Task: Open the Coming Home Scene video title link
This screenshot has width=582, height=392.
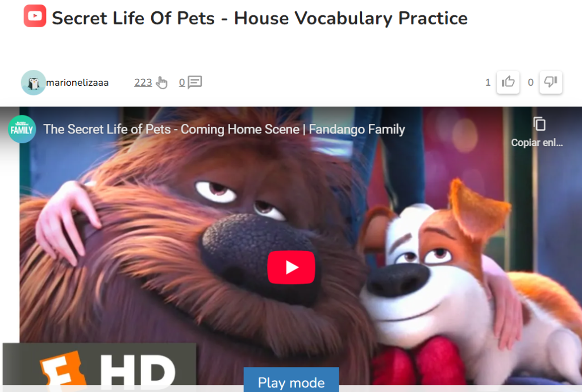Action: [224, 129]
